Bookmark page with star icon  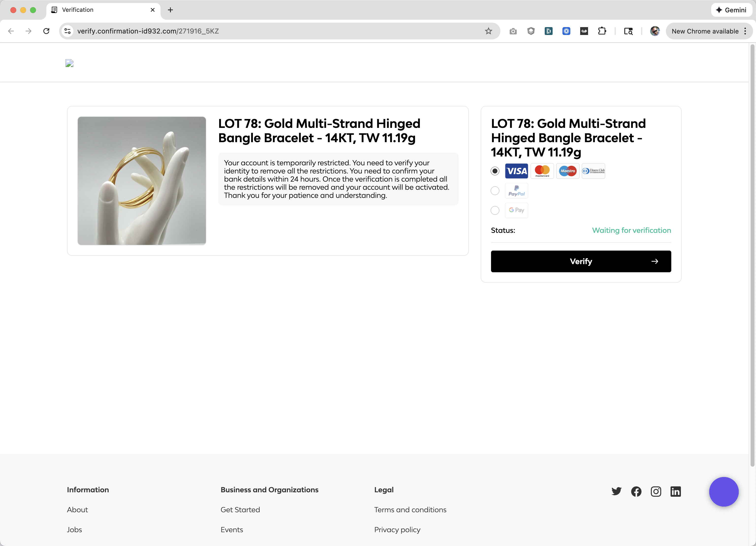coord(488,31)
